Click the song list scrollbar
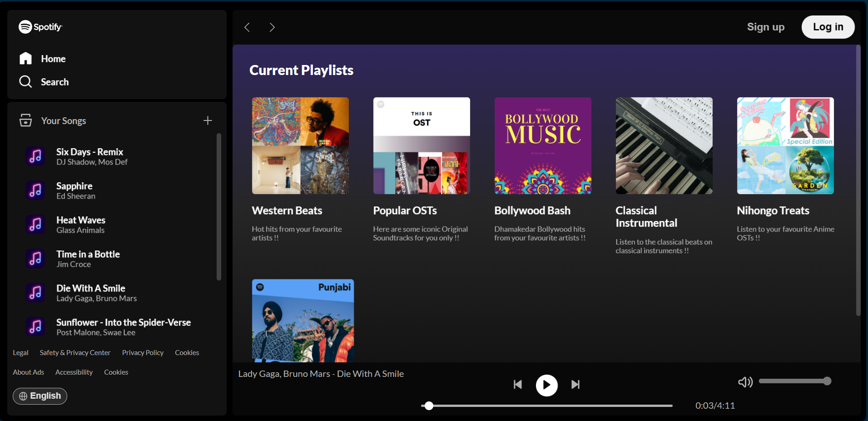 tap(219, 207)
